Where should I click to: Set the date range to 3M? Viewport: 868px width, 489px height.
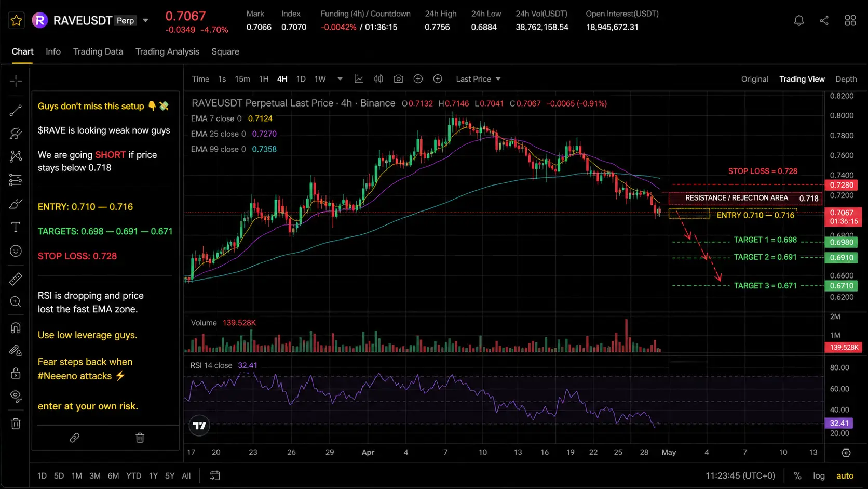tap(95, 476)
